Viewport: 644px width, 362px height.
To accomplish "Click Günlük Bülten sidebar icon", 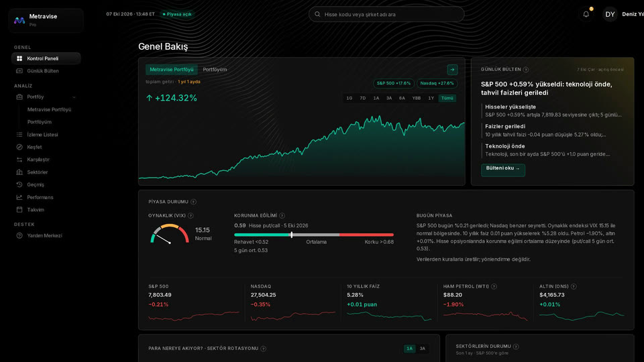I will pos(19,70).
